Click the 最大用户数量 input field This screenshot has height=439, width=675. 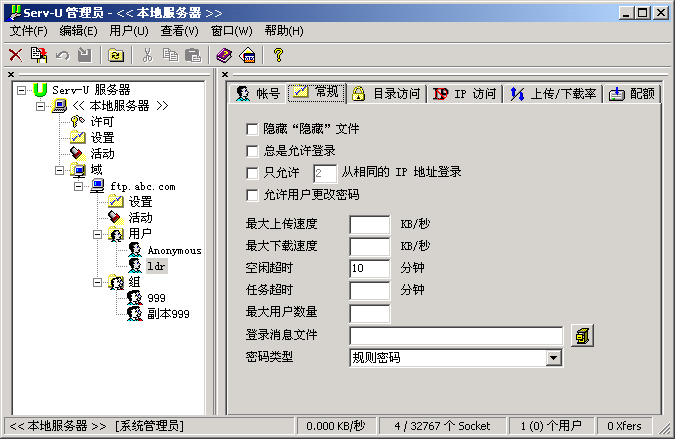[370, 313]
